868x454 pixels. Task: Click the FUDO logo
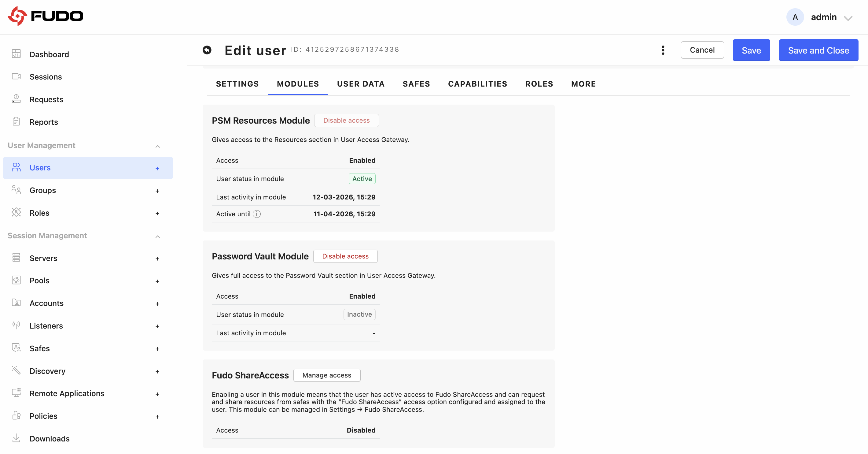coord(45,16)
